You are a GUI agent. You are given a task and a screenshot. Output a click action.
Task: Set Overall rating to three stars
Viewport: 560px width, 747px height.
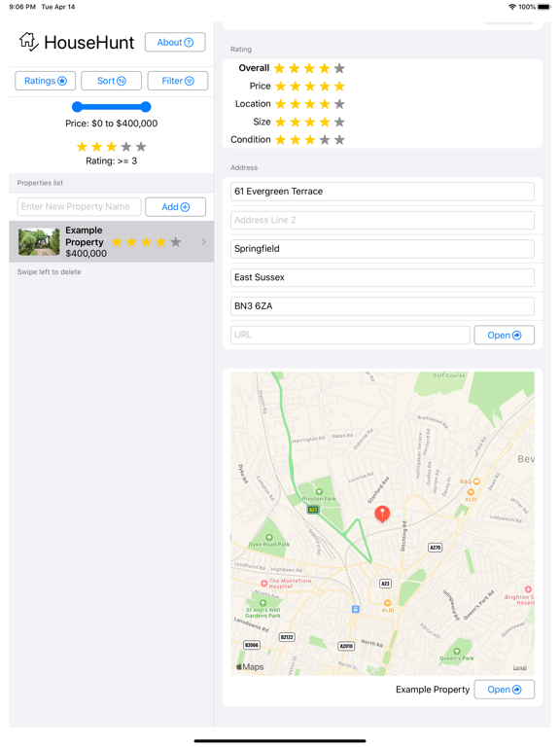pyautogui.click(x=309, y=69)
